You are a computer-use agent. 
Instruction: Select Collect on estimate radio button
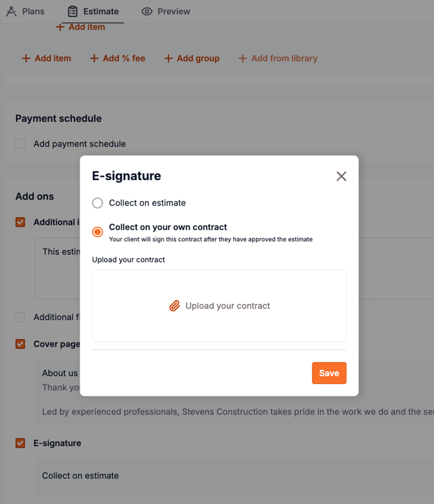click(98, 203)
